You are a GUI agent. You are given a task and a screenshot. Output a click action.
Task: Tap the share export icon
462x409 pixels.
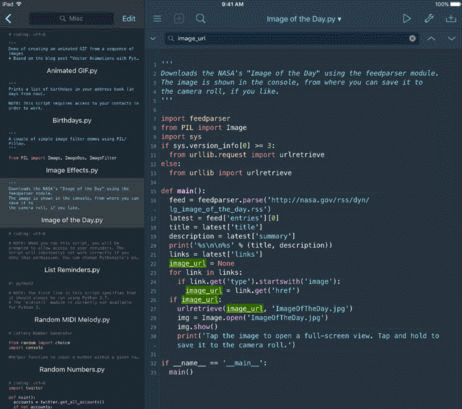coord(451,19)
